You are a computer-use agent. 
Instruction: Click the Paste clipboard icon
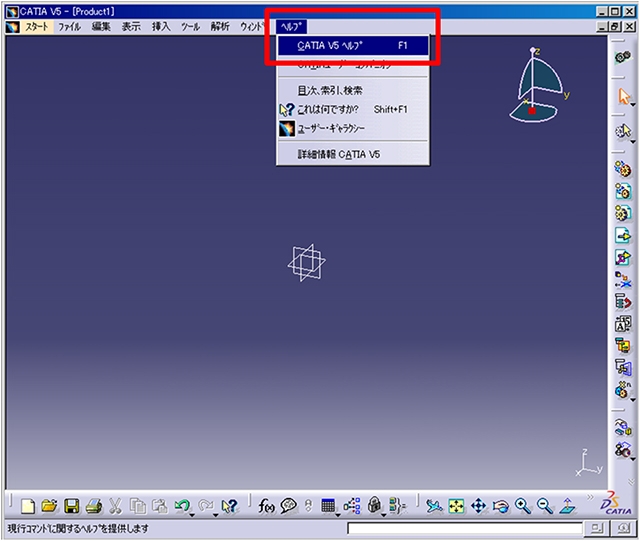click(160, 507)
